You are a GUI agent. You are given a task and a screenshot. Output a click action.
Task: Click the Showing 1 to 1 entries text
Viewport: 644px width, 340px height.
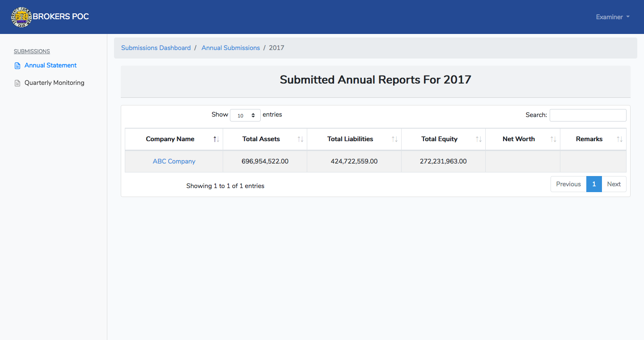(x=225, y=186)
